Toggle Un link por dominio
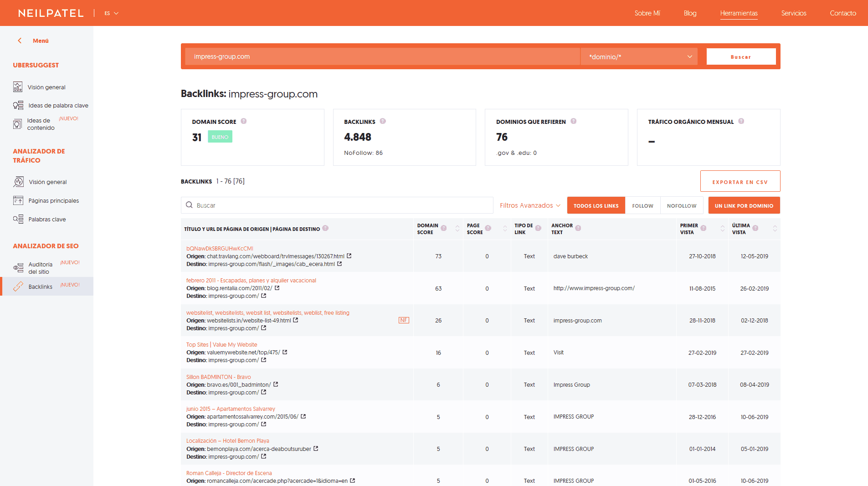The width and height of the screenshot is (868, 486). point(744,205)
